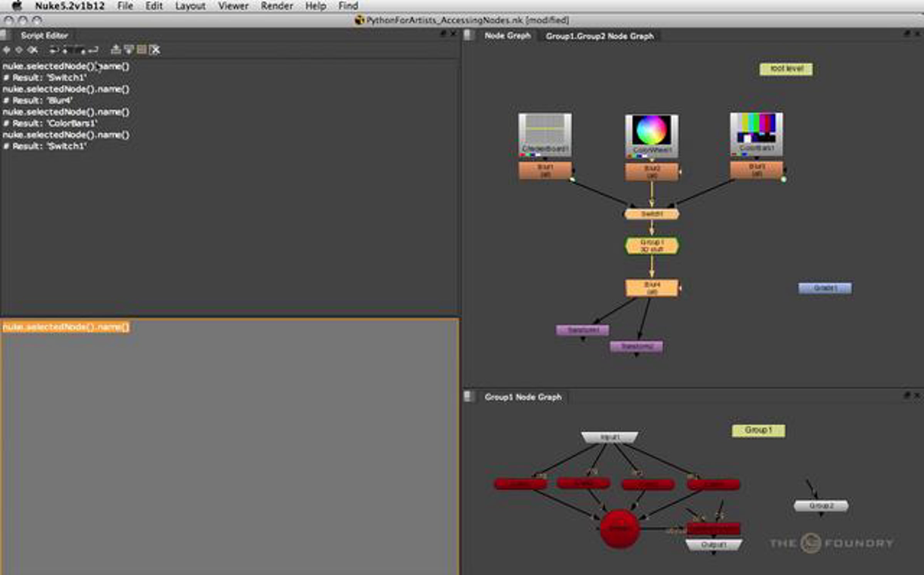Open the Nuke5.2v1b12 application menu
The width and height of the screenshot is (924, 575).
click(70, 6)
